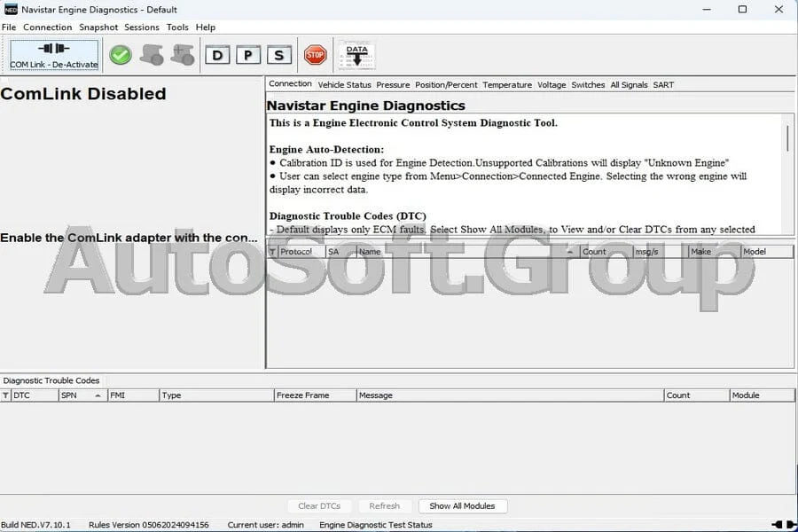Open the Help menu
The width and height of the screenshot is (798, 532).
[x=205, y=27]
